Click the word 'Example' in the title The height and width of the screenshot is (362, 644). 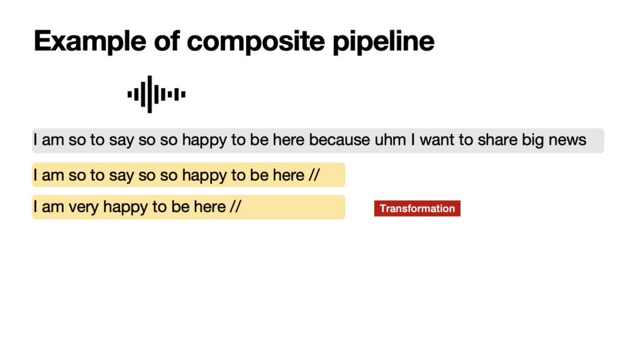click(x=89, y=41)
